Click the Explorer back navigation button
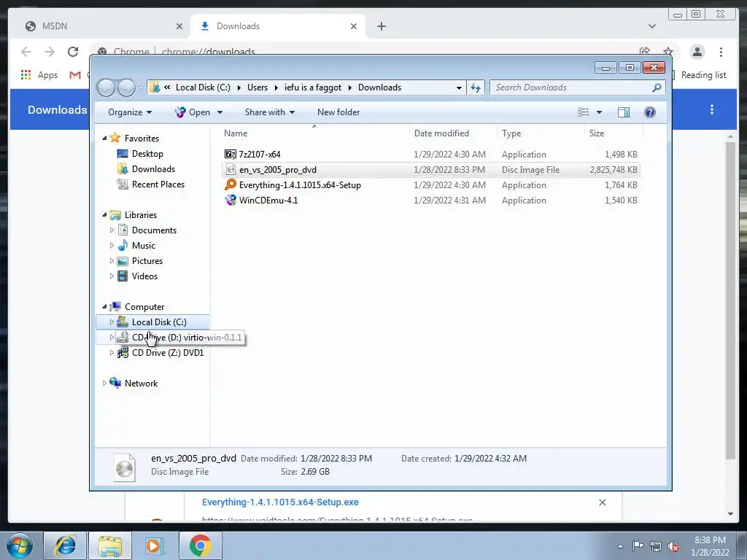 (106, 87)
